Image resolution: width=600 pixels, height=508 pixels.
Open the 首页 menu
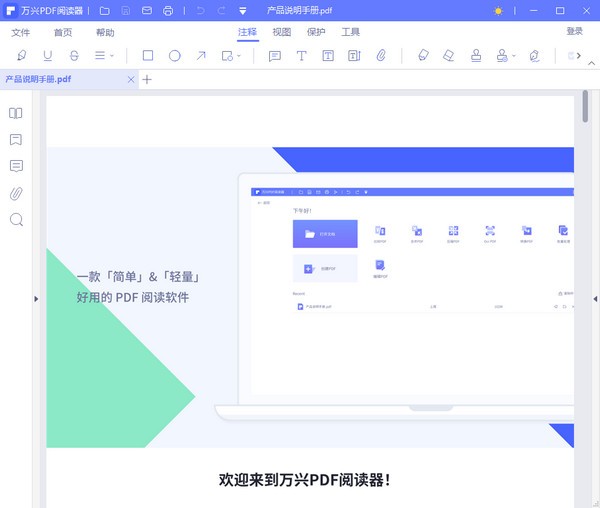63,33
